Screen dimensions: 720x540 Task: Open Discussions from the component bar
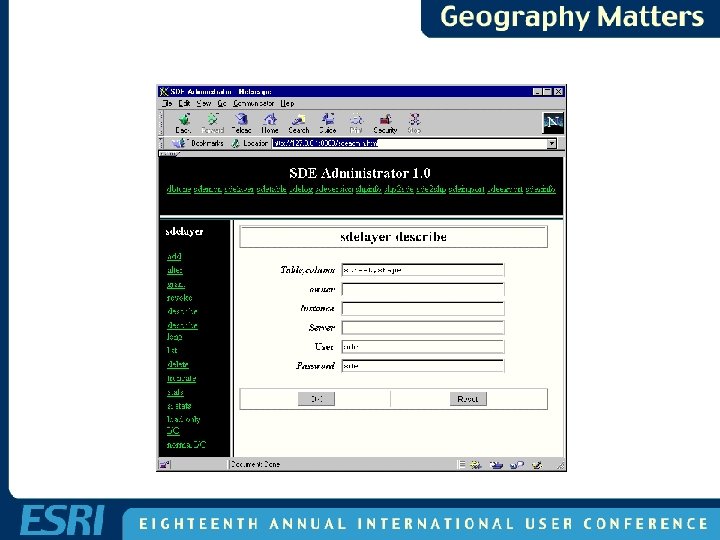pyautogui.click(x=517, y=465)
